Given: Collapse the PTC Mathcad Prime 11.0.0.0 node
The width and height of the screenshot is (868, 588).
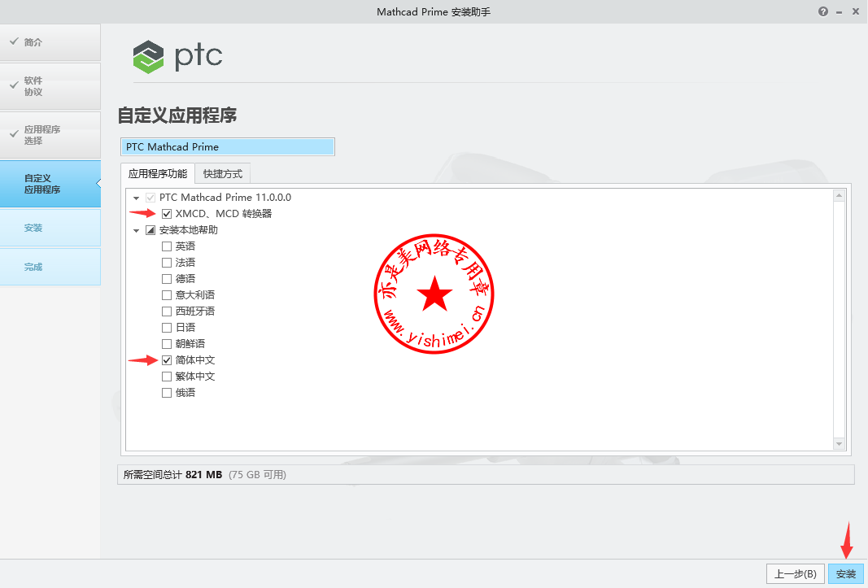Looking at the screenshot, I should (x=136, y=198).
